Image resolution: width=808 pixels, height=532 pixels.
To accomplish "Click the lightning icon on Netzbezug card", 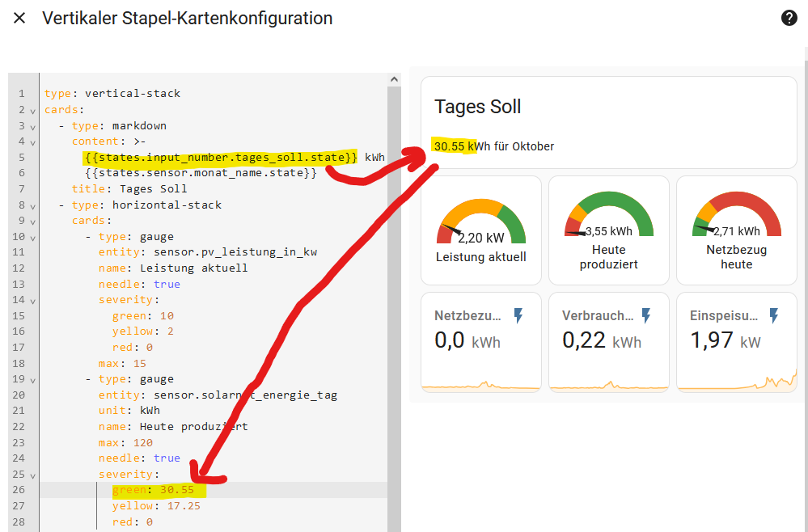I will click(518, 315).
